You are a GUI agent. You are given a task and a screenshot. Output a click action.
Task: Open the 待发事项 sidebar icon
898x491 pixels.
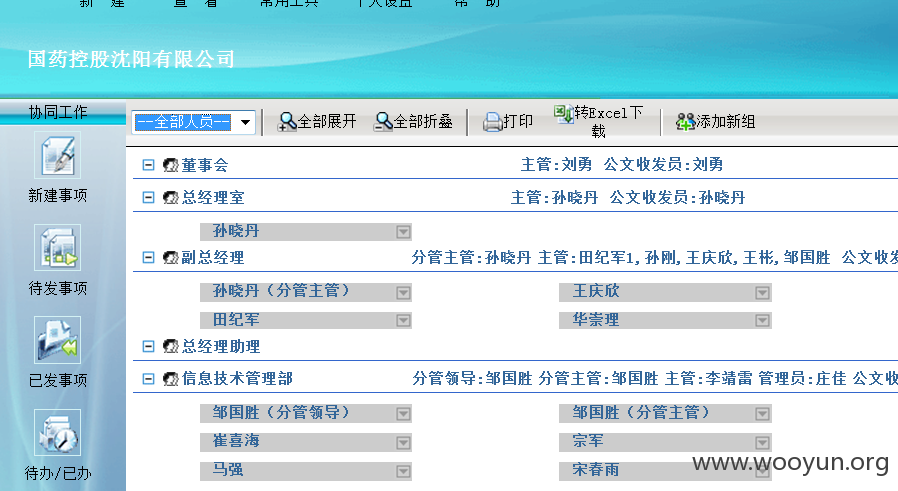pos(57,248)
